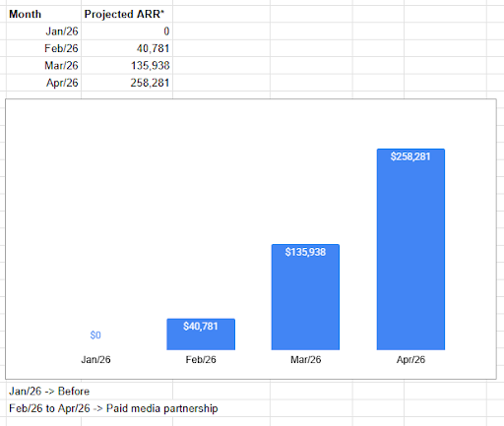504x426 pixels.
Task: Click the Jan/26 axis label in chart
Action: pos(95,360)
